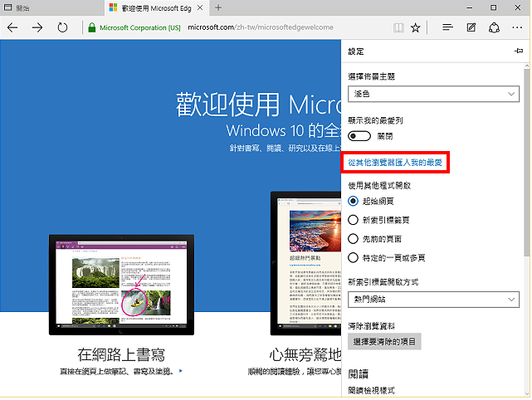This screenshot has width=532, height=400.
Task: Click the reading view tablet thumbnail
Action: point(305,263)
